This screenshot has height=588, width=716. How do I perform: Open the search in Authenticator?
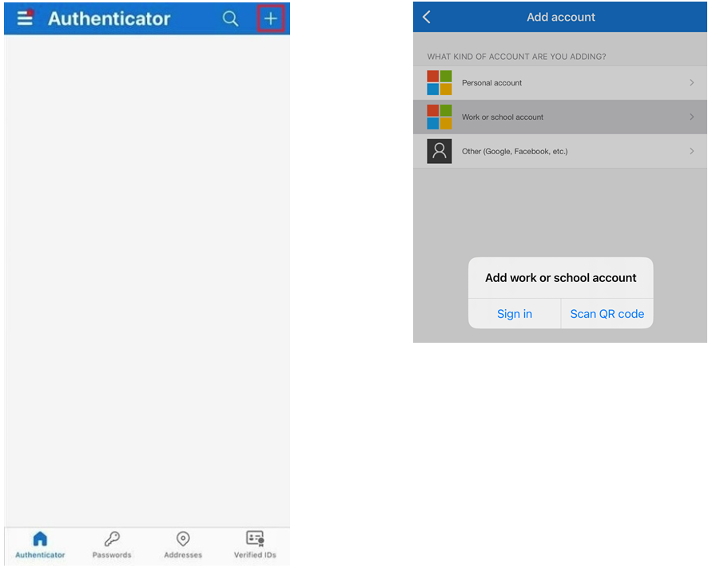tap(230, 18)
